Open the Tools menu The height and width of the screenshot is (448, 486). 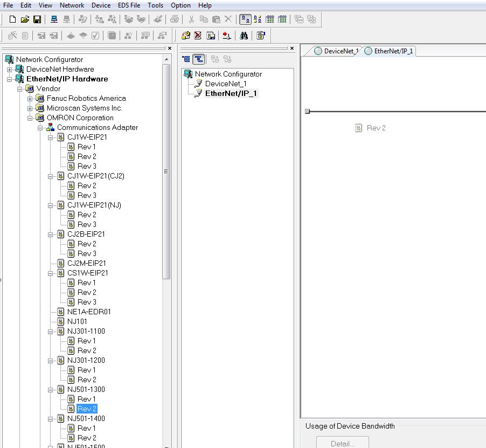[x=155, y=5]
